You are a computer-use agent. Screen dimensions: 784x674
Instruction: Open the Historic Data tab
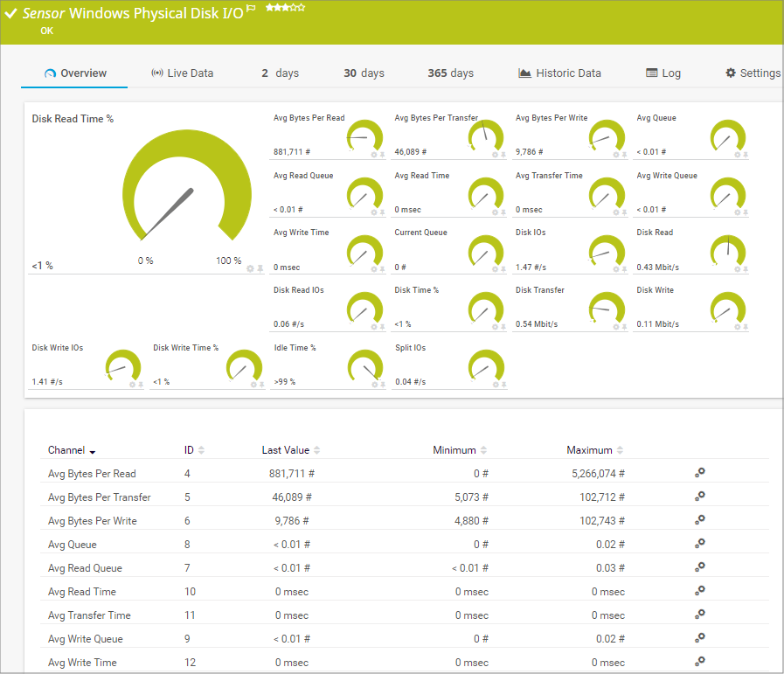[559, 73]
